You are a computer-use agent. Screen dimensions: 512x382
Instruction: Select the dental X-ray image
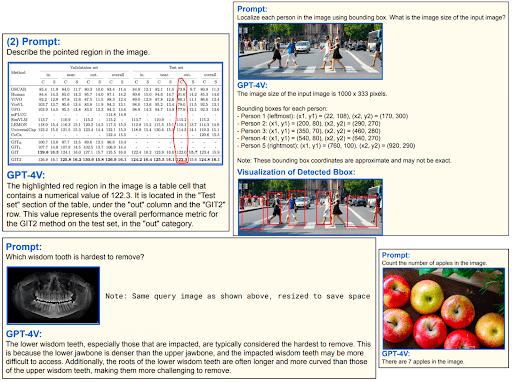point(53,296)
